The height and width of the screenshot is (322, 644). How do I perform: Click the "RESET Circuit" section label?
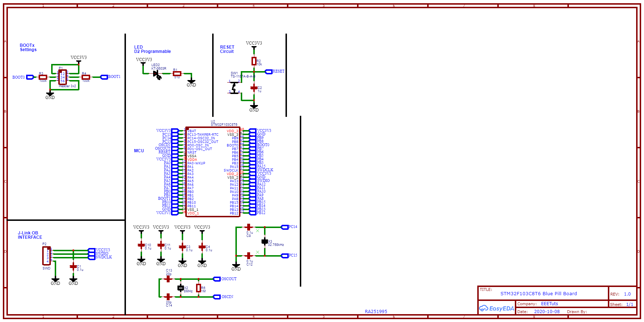tap(227, 49)
